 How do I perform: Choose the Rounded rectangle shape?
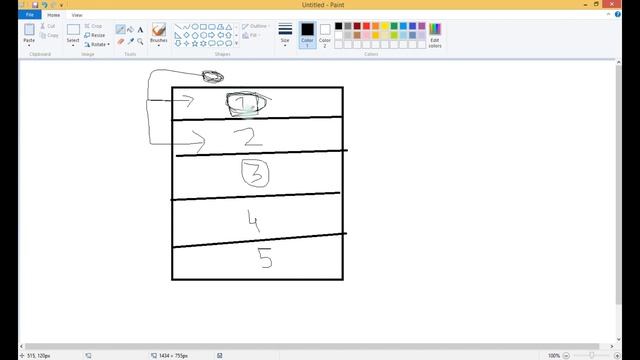click(212, 27)
